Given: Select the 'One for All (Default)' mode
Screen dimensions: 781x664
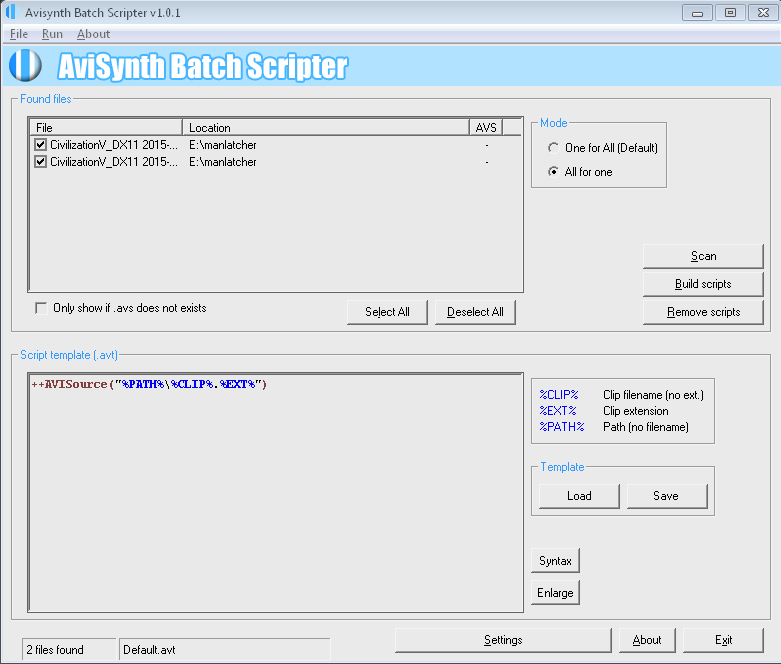Looking at the screenshot, I should 553,148.
